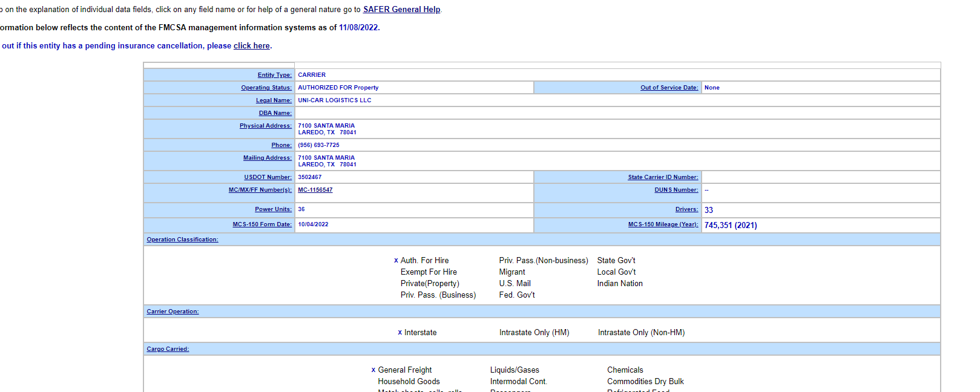Click the Entity Type value 'CARRIER'
The width and height of the screenshot is (980, 392).
[312, 75]
